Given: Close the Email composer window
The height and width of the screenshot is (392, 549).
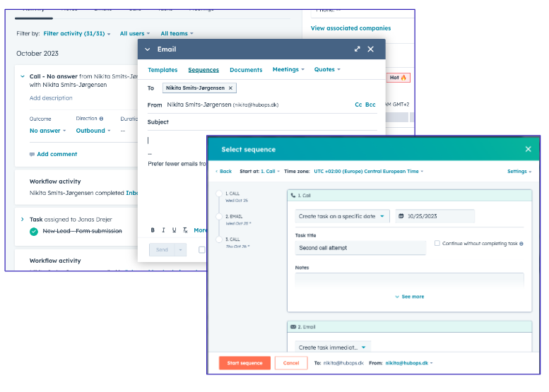Looking at the screenshot, I should click(x=370, y=49).
